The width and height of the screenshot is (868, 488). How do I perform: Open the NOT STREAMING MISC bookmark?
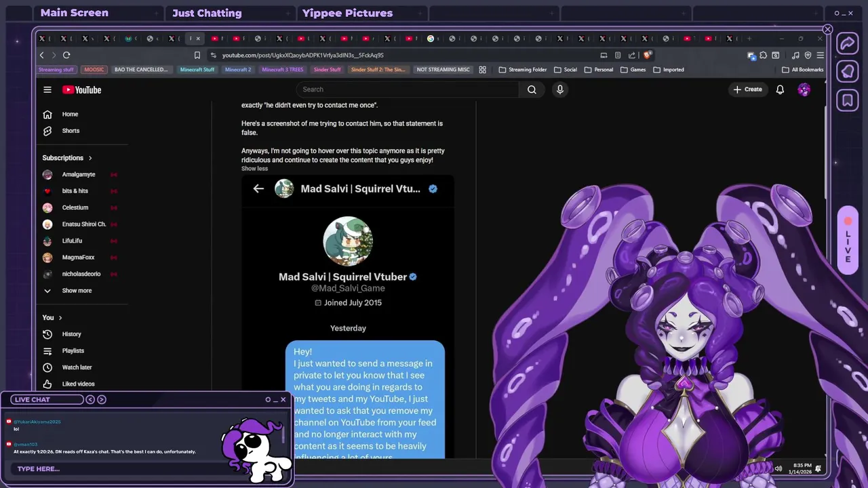(443, 70)
